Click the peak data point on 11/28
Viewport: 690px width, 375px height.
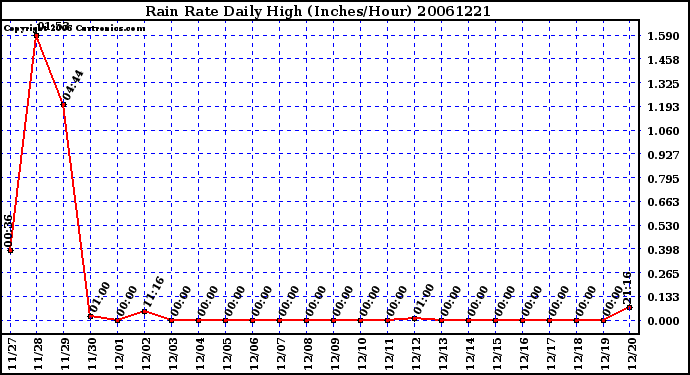tap(37, 36)
